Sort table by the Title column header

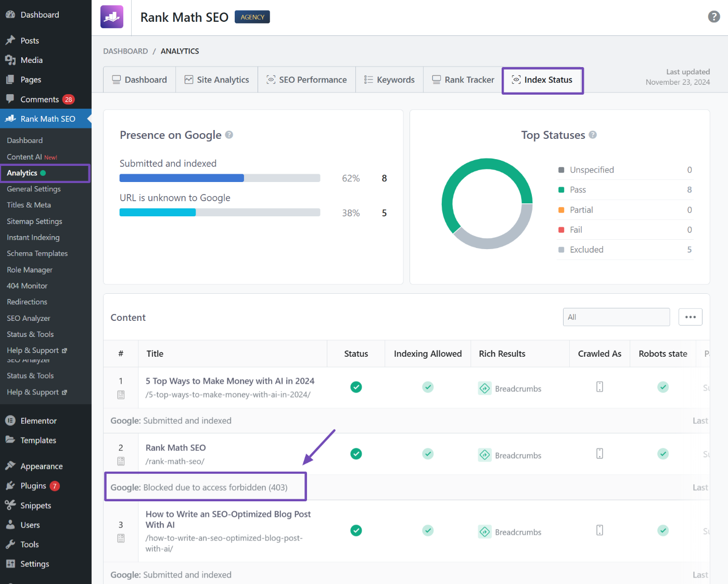[155, 354]
